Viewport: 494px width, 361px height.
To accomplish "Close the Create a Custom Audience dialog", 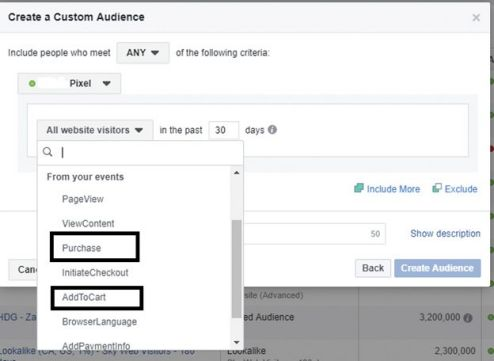I will [x=476, y=17].
